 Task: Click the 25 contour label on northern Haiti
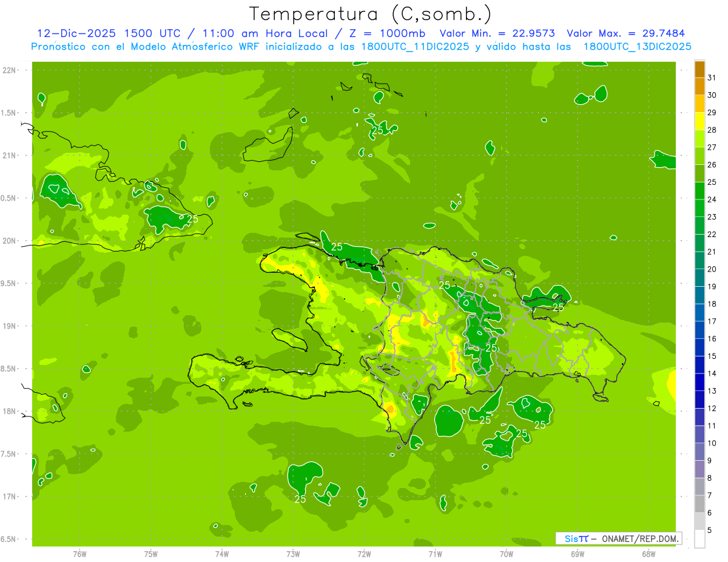pyautogui.click(x=337, y=247)
